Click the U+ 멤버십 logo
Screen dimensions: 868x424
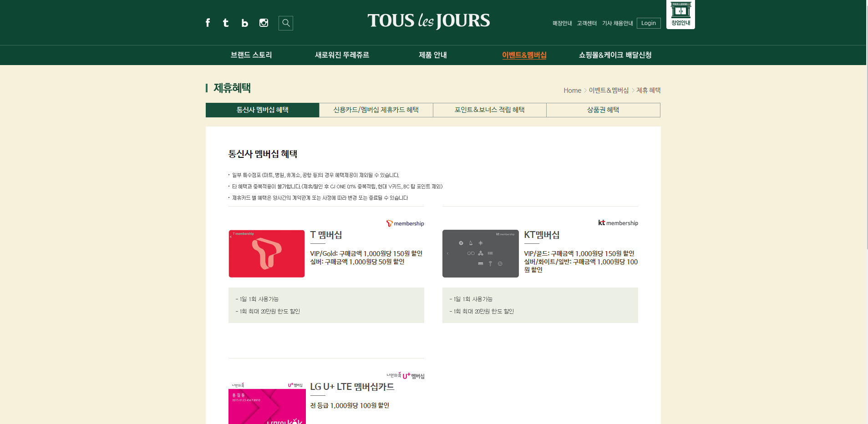coord(406,376)
